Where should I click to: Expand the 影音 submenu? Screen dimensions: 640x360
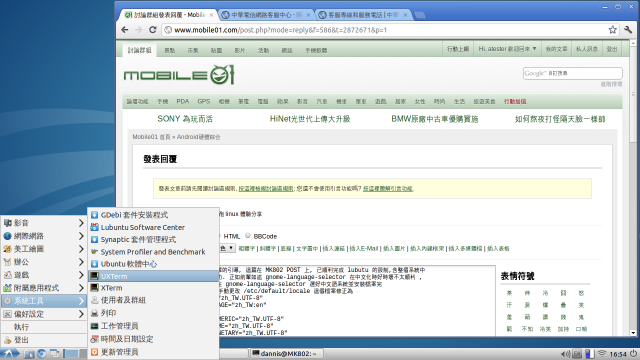tap(43, 223)
